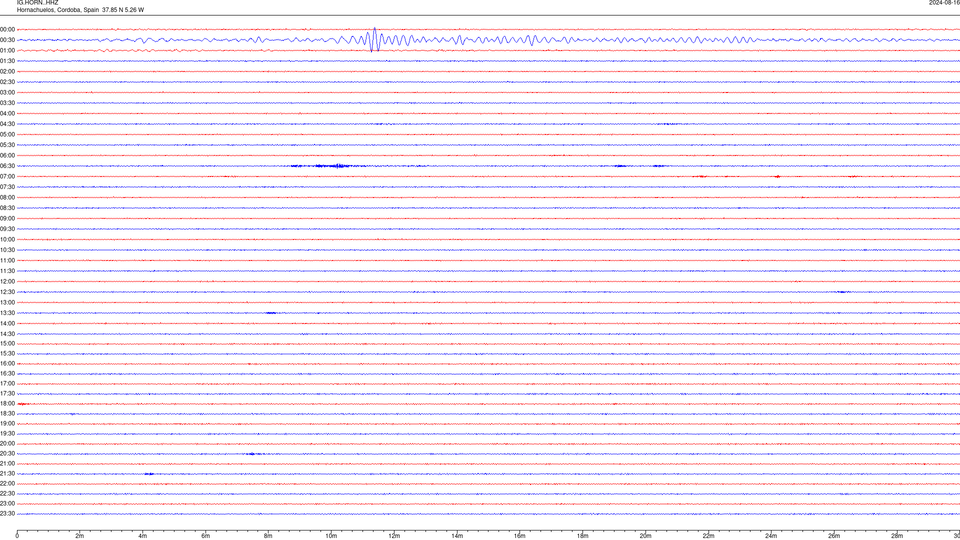Select the 16:00 trace time label
Viewport: 960px width, 540px height.
[7, 364]
